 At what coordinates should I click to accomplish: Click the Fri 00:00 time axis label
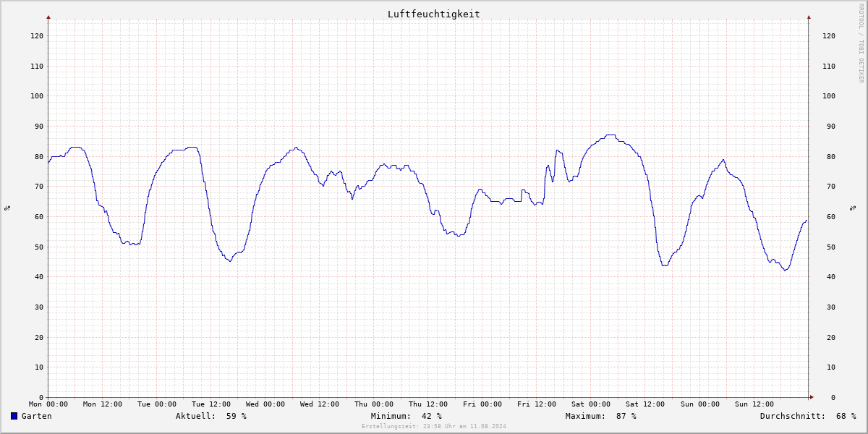(482, 404)
